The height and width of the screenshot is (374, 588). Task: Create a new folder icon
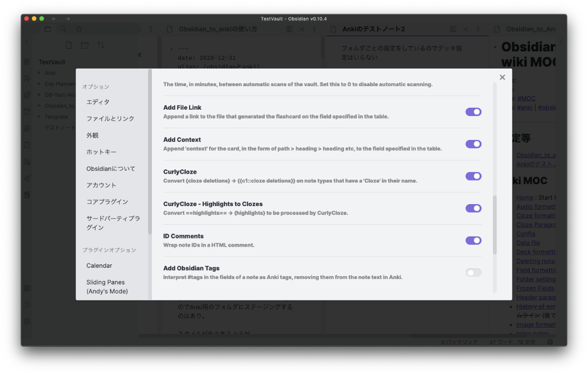[85, 45]
